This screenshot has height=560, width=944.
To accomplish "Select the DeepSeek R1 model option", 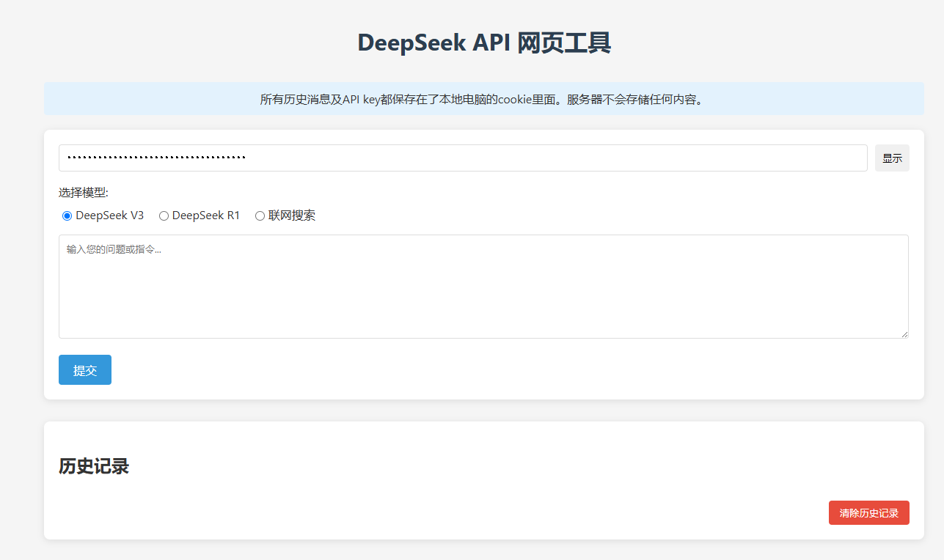I will pyautogui.click(x=164, y=215).
